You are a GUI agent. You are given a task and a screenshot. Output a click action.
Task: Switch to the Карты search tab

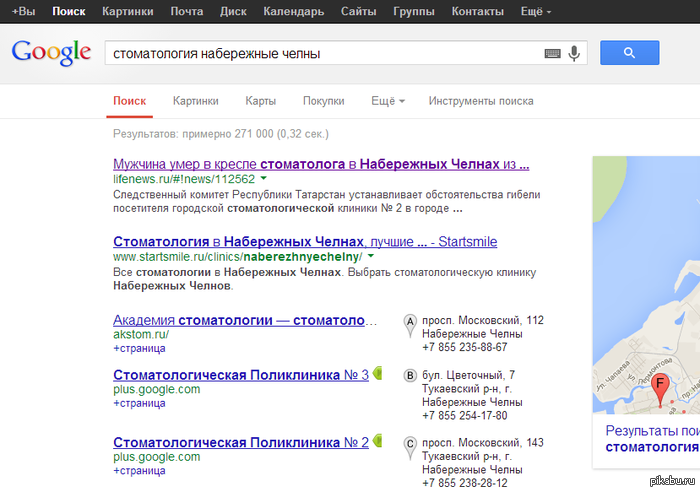click(261, 101)
